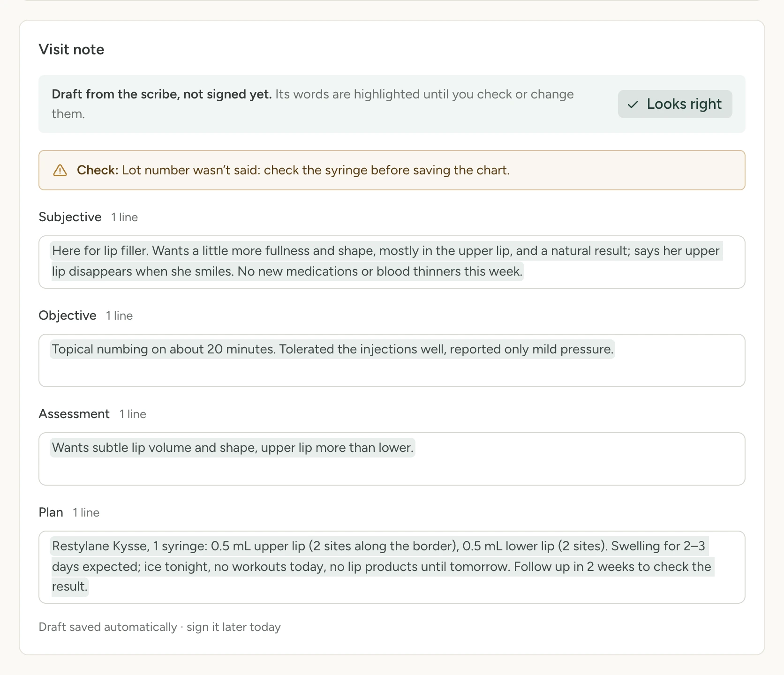Click the Visit note heading

[72, 49]
